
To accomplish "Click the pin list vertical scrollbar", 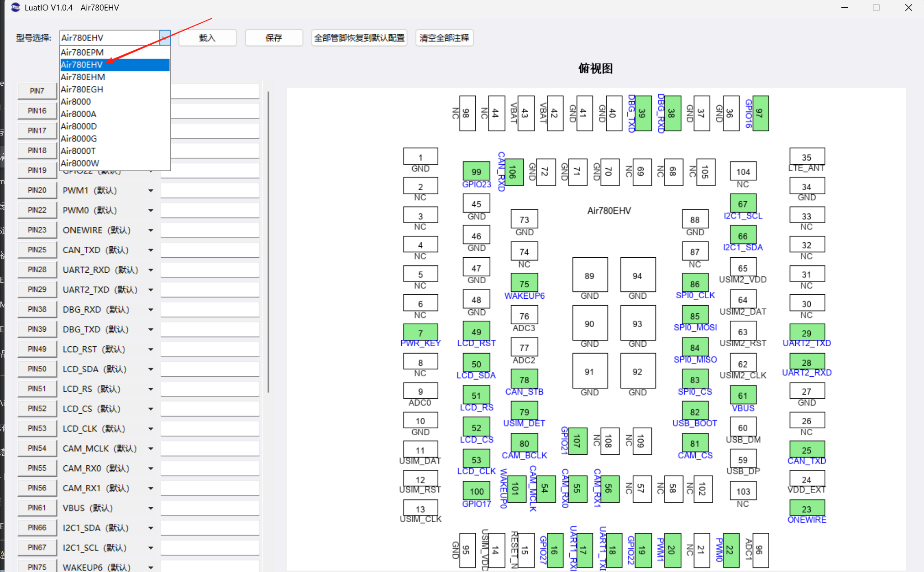I will pos(268,242).
